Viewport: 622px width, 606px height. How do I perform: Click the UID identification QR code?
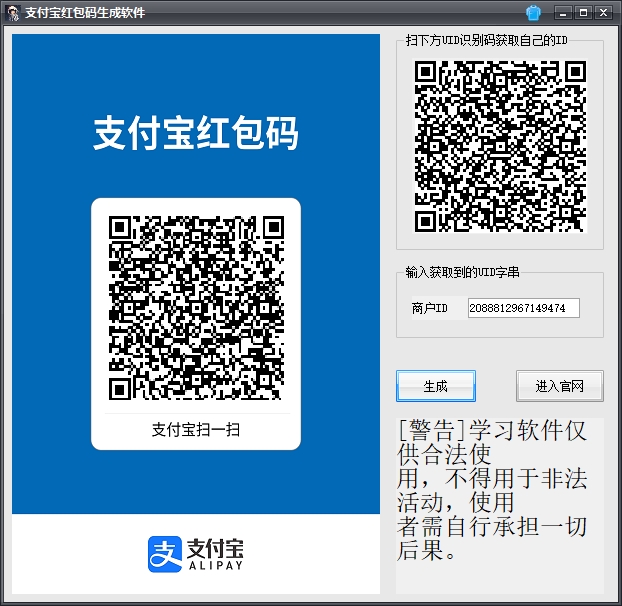pos(500,146)
